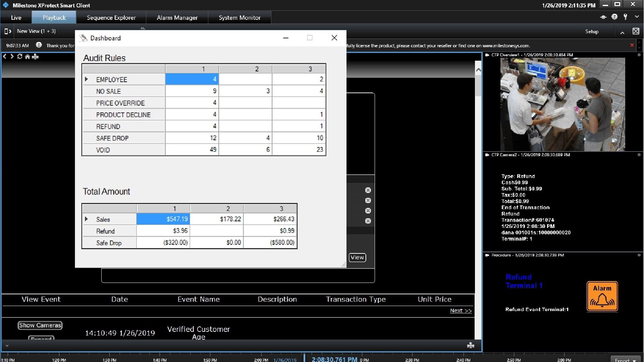
Task: Click the NO SALE row header
Action: point(124,91)
